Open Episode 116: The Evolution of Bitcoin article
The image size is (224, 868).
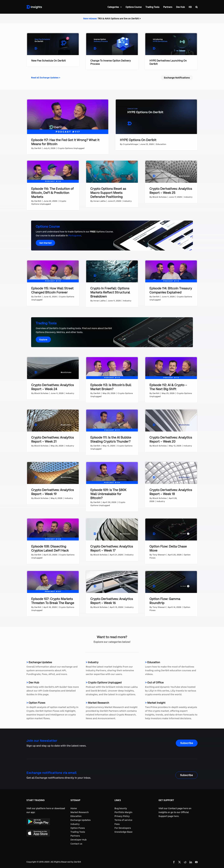click(x=53, y=193)
